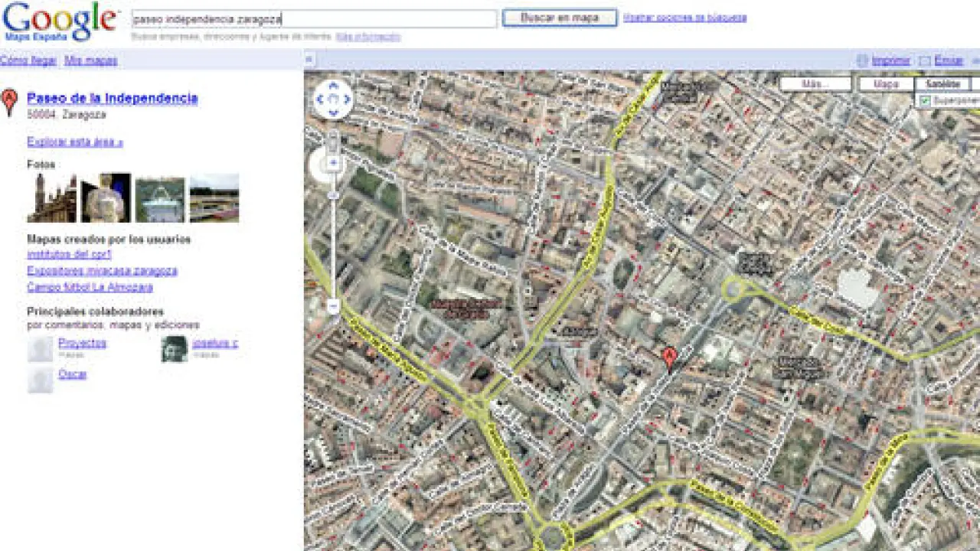The width and height of the screenshot is (980, 551).
Task: Open the Más... layers dropdown
Action: pos(815,83)
